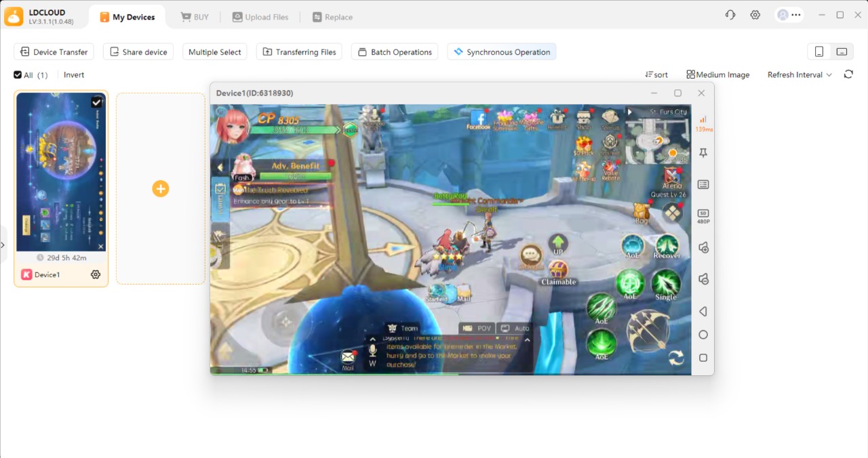
Task: Open the Replace tab
Action: [332, 17]
